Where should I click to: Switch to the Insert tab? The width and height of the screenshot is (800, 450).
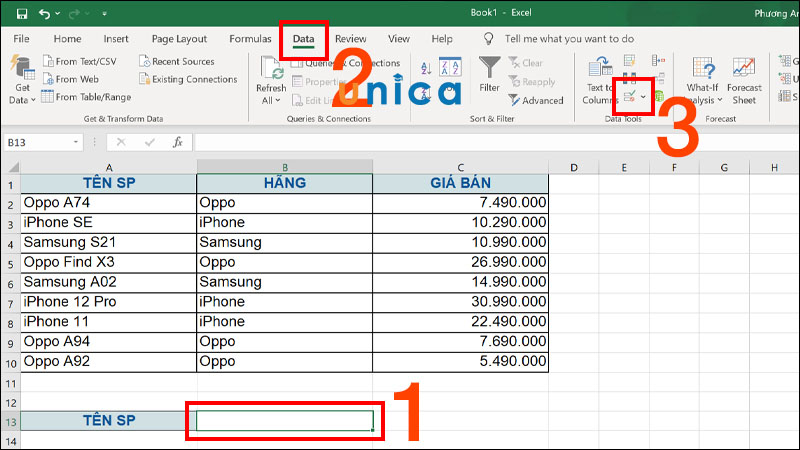pyautogui.click(x=116, y=39)
